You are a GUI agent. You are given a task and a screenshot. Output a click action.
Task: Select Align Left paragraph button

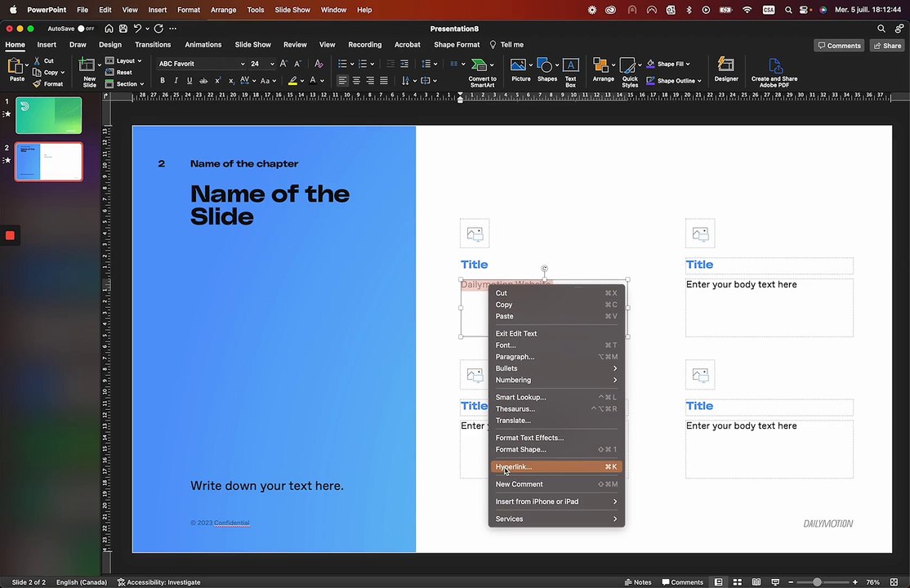[x=342, y=81]
